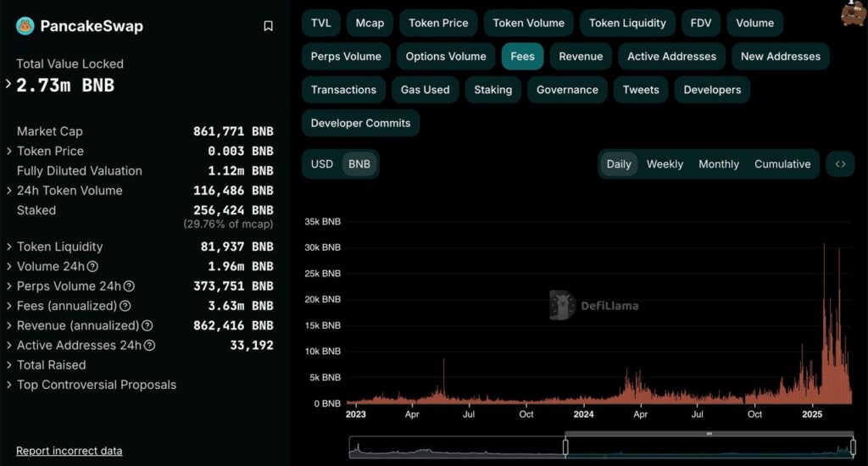Select BNB as chart denomination
Viewport: 868px width, 466px height.
[359, 164]
